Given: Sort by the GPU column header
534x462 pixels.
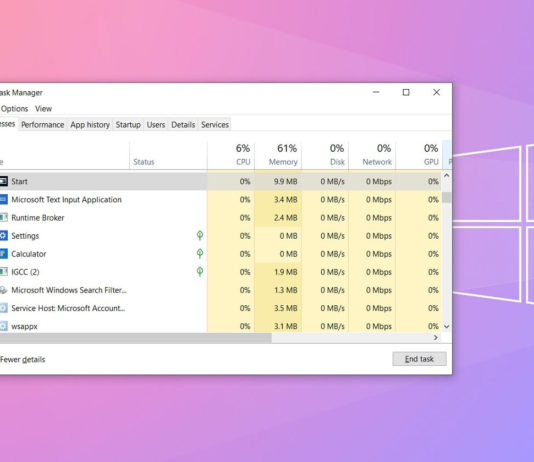Looking at the screenshot, I should pos(419,155).
